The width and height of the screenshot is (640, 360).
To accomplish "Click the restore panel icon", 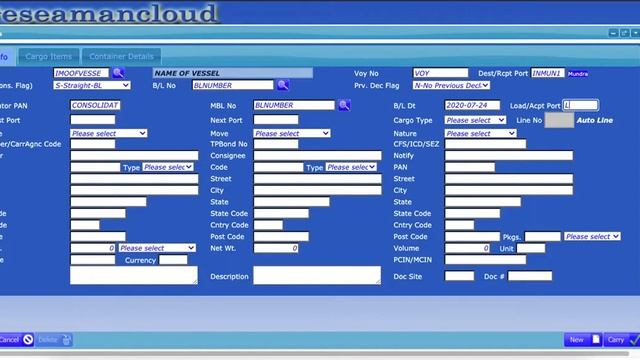I will [x=624, y=33].
